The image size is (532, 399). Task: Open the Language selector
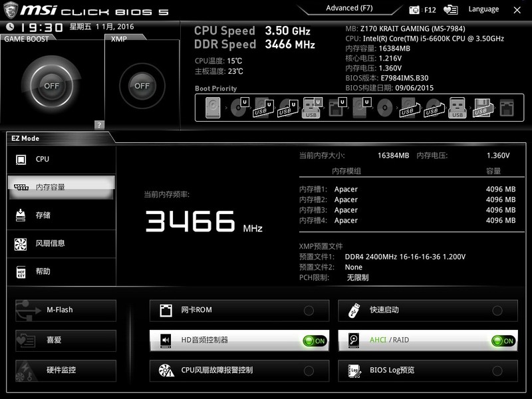[x=483, y=9]
